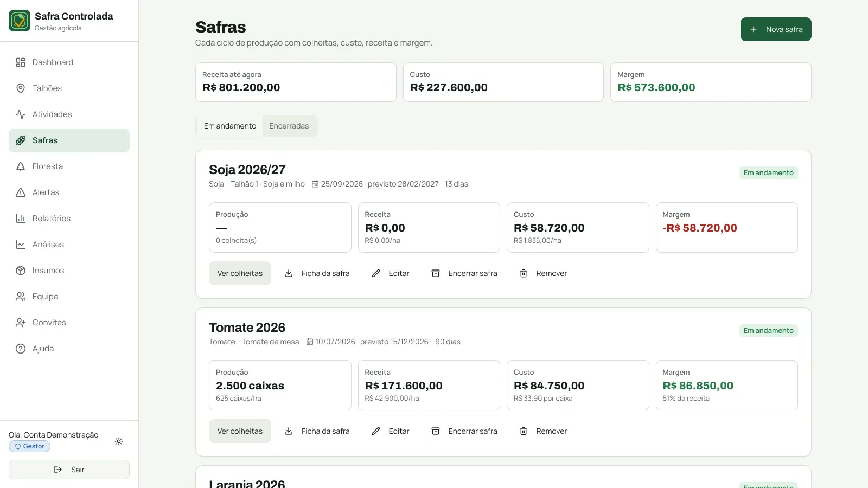Open Alertas page
Viewport: 868px width, 488px height.
[x=69, y=192]
